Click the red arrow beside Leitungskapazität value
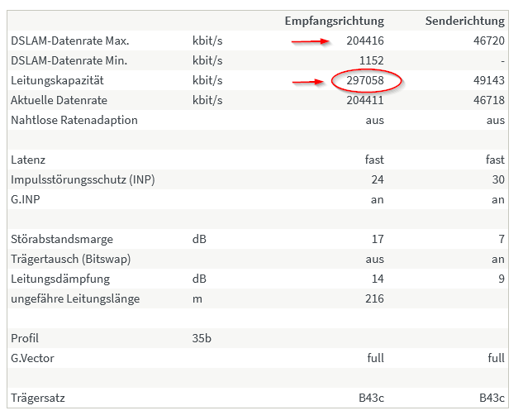The image size is (523, 420). coord(310,81)
